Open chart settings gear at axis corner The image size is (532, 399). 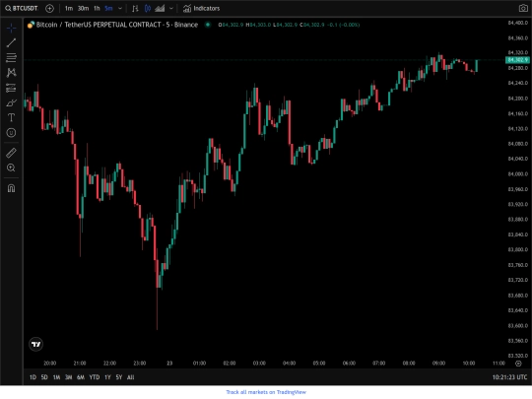click(518, 364)
